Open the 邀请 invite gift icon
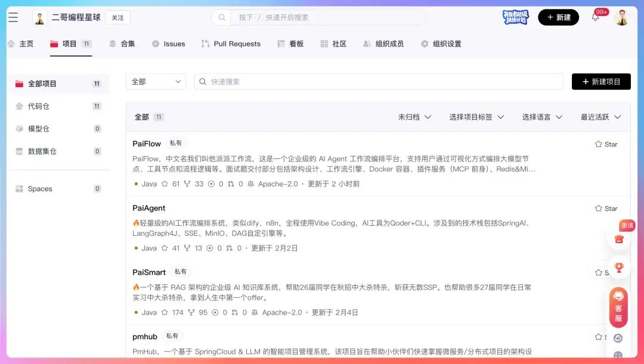The width and height of the screenshot is (644, 364). click(x=619, y=238)
